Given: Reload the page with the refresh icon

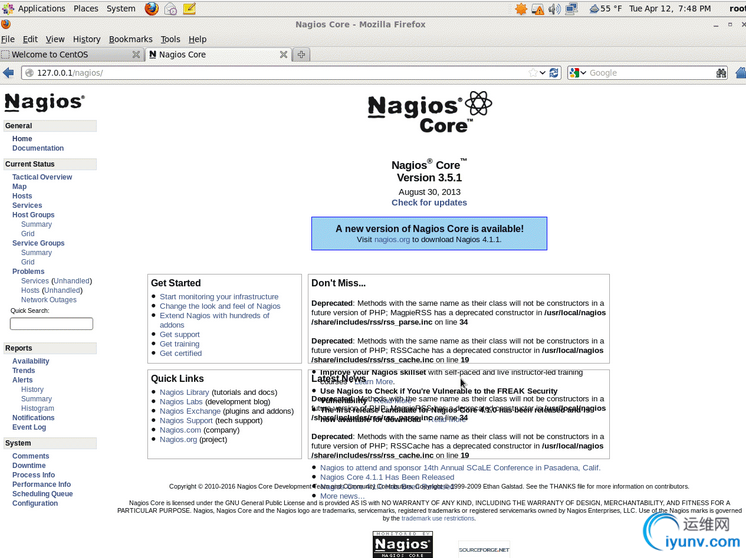Looking at the screenshot, I should (554, 73).
